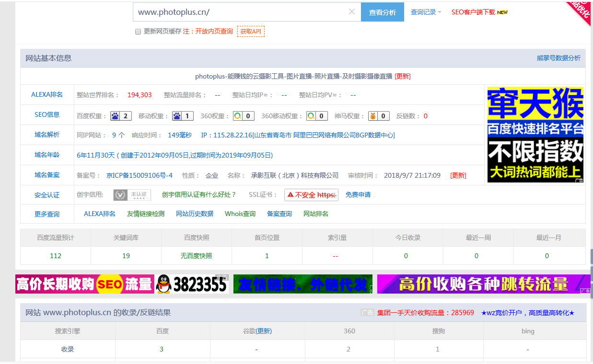Image resolution: width=593 pixels, height=364 pixels.
Task: Open ALEXA排名 under 更多查询
Action: pyautogui.click(x=100, y=214)
